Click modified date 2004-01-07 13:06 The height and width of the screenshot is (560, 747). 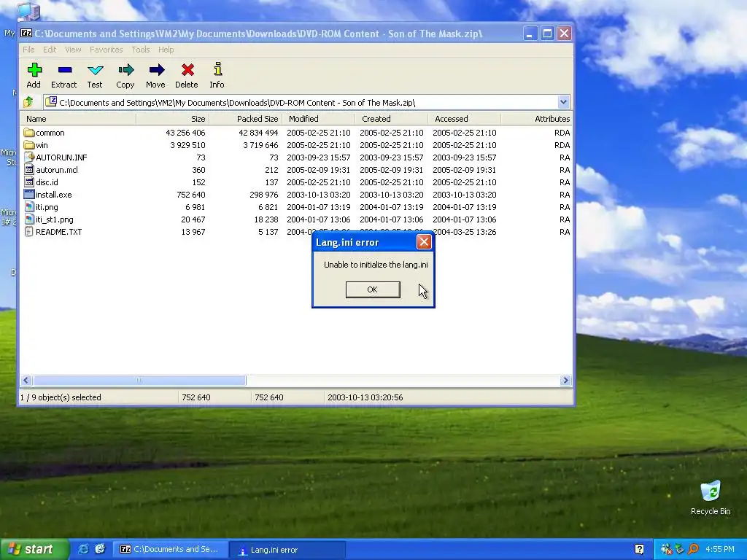pos(318,219)
